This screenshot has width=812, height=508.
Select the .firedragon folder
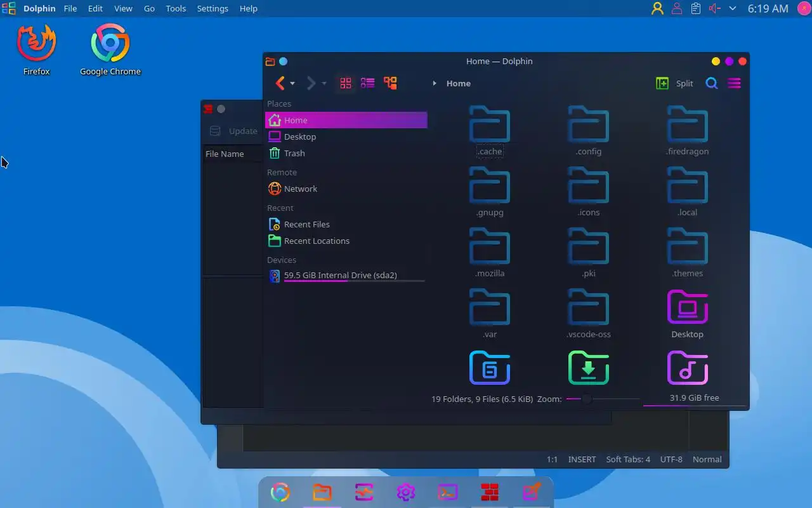(688, 131)
